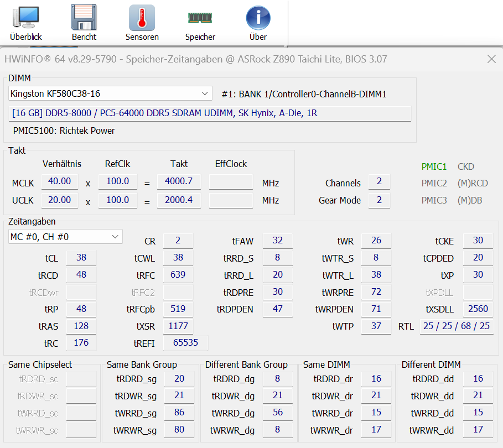Click the DDR5-8000 module description line
Screen dimensions: 503x448
pyautogui.click(x=210, y=113)
